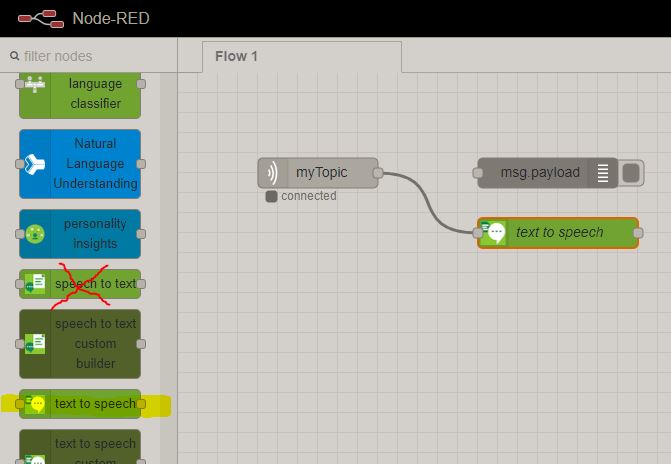Click the filter nodes search field
The width and height of the screenshot is (671, 464).
[95, 56]
